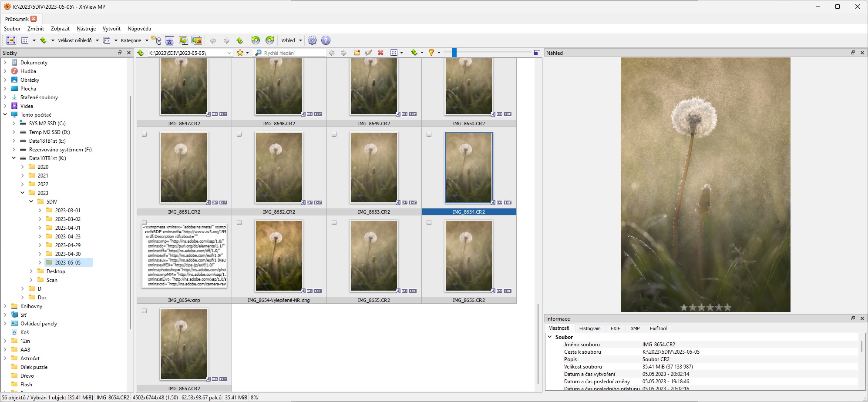Viewport: 868px width, 402px height.
Task: Click the yellow funnel filter icon
Action: coord(431,53)
